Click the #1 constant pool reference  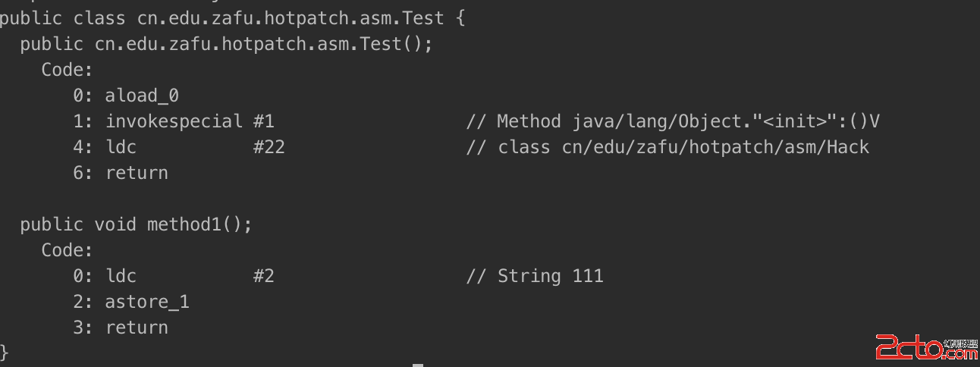(263, 121)
